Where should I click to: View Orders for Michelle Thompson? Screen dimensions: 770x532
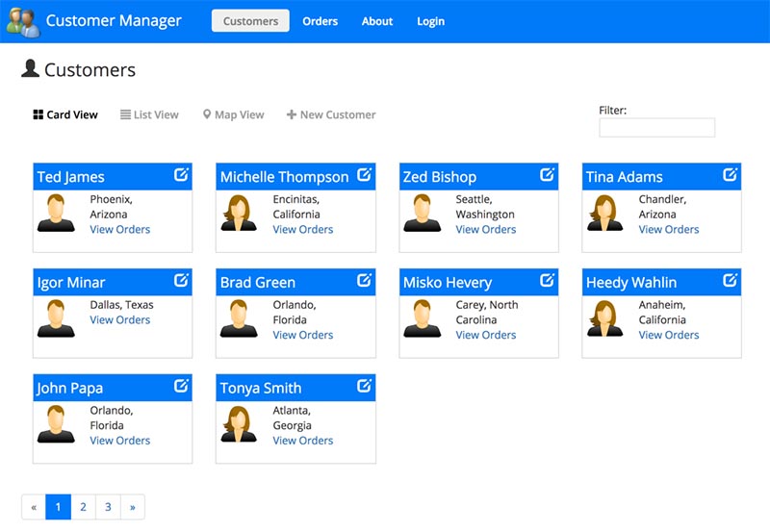click(x=303, y=229)
